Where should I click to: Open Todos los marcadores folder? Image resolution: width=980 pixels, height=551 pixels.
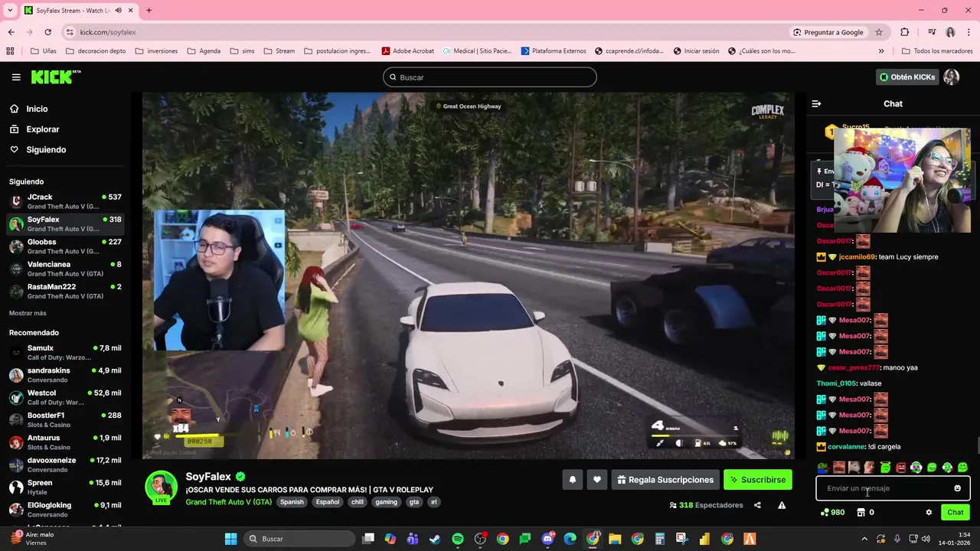937,51
